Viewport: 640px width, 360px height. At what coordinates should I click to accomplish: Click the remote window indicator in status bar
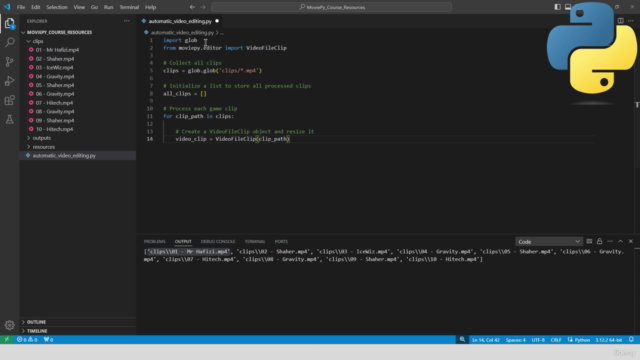[x=7, y=340]
